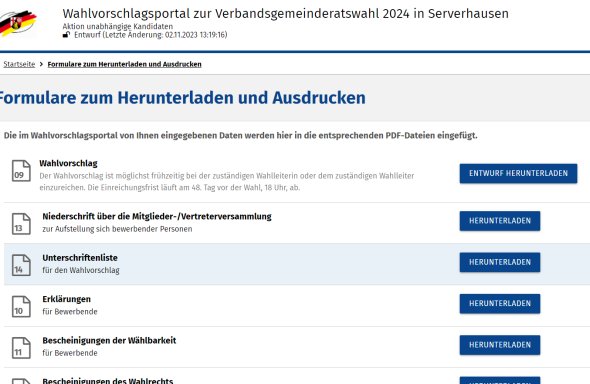Go to Startseite via breadcrumb
Viewport: 590px width, 384px height.
coord(19,64)
